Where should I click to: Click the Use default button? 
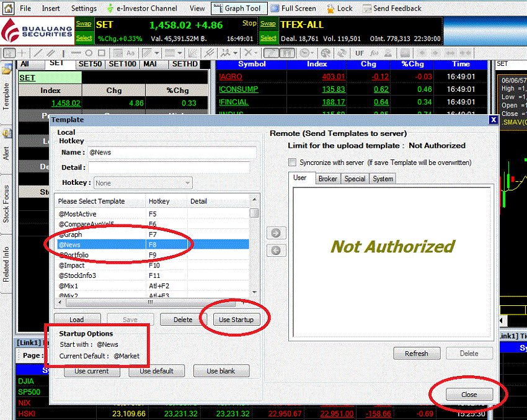click(157, 371)
